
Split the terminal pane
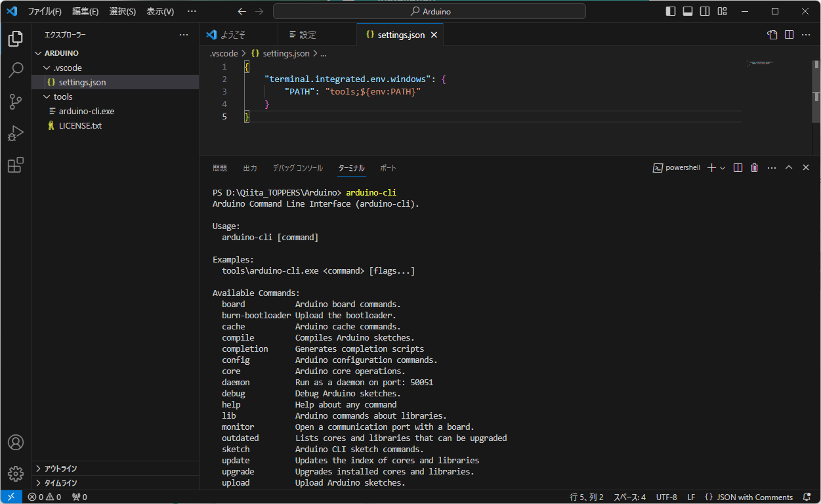tap(739, 167)
